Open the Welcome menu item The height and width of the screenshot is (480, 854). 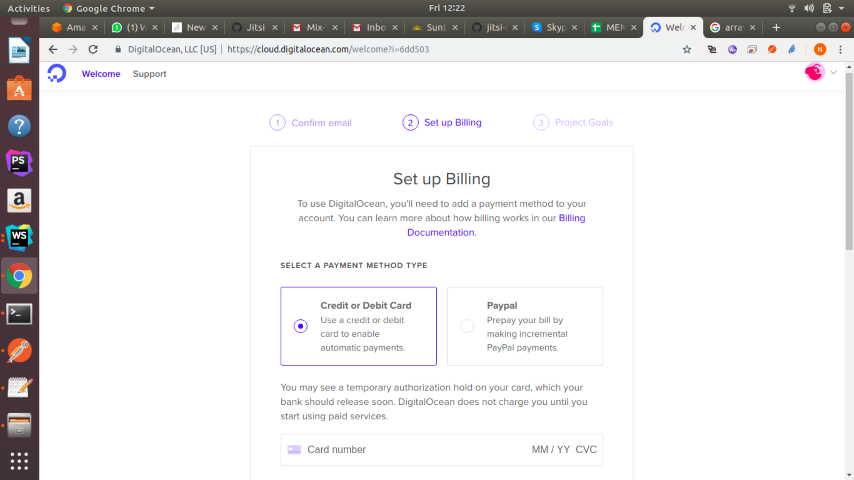point(101,74)
